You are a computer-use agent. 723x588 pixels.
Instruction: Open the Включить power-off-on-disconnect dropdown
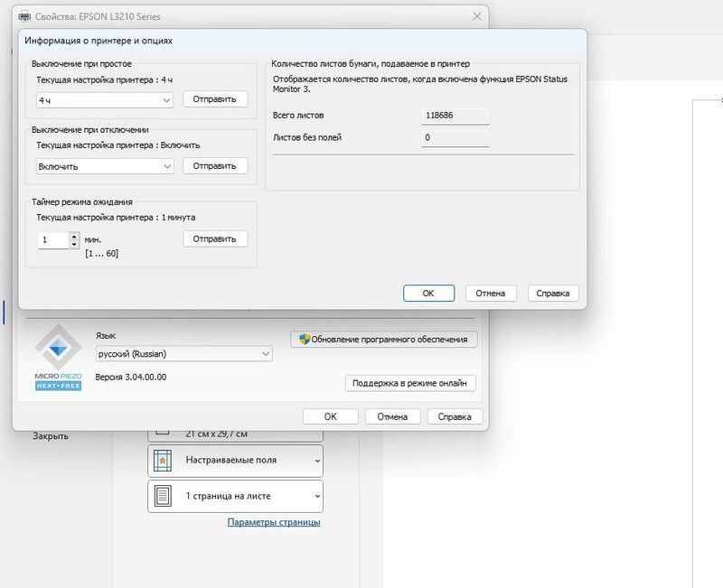[x=105, y=166]
